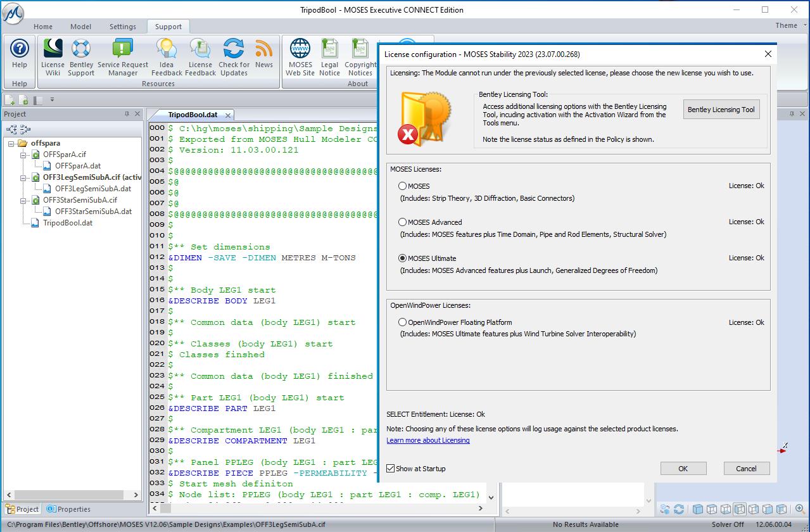Switch to the Project bottom tab

[22, 509]
